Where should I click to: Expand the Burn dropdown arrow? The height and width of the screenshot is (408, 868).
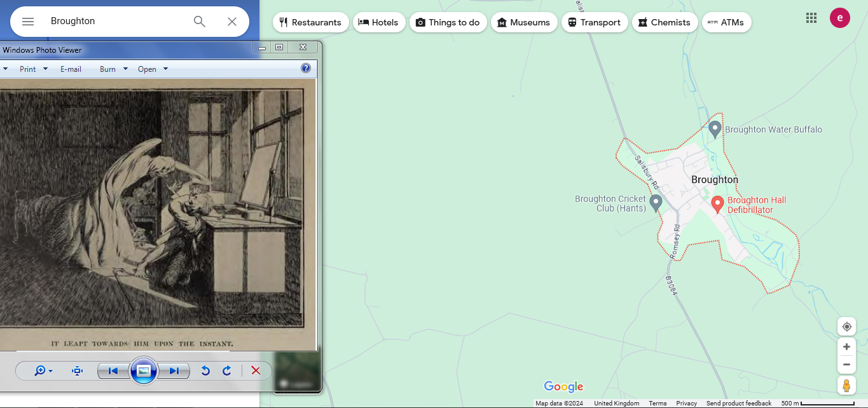125,69
